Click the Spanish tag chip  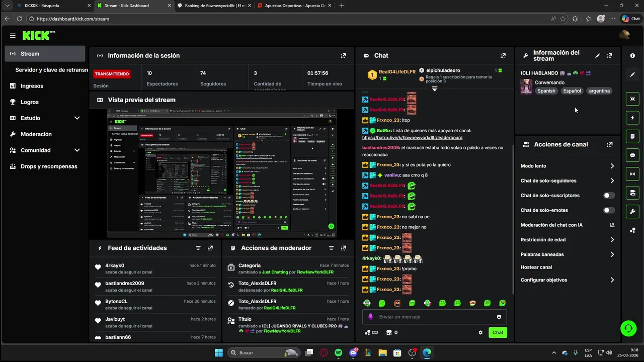point(546,91)
